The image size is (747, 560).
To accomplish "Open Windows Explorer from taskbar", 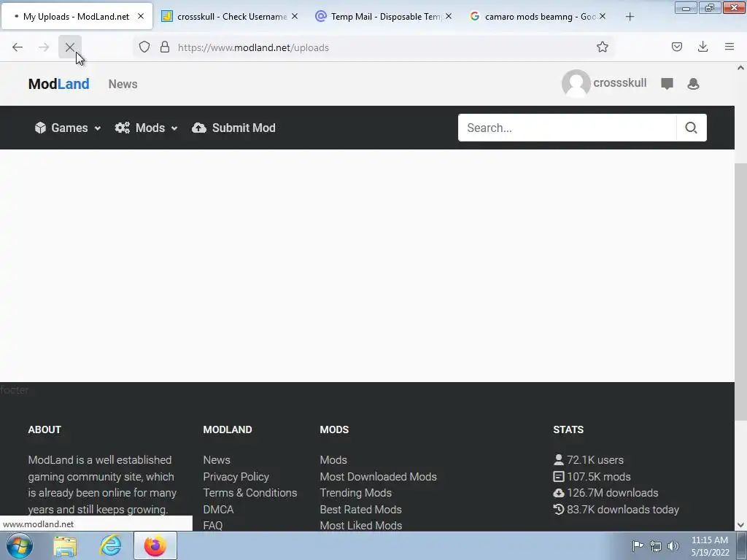I will coord(65,546).
